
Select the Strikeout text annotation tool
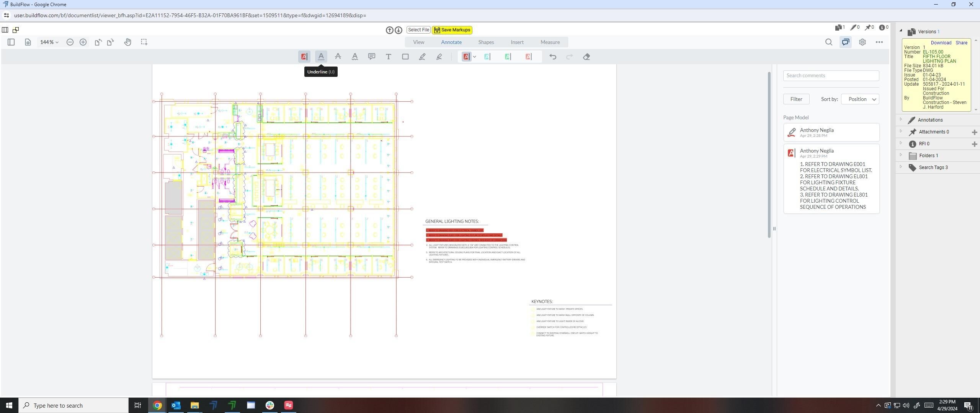click(338, 57)
